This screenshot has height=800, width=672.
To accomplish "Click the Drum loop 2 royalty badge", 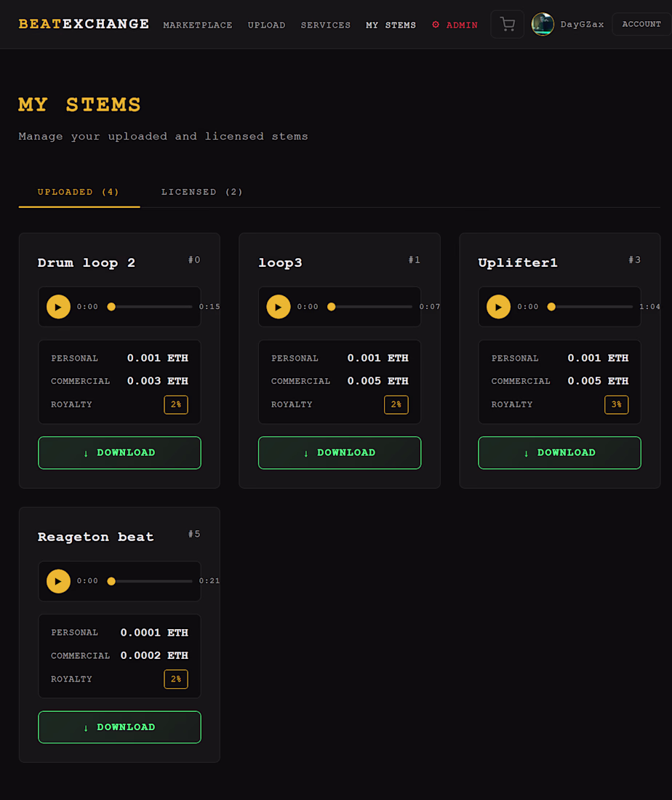I will coord(176,404).
